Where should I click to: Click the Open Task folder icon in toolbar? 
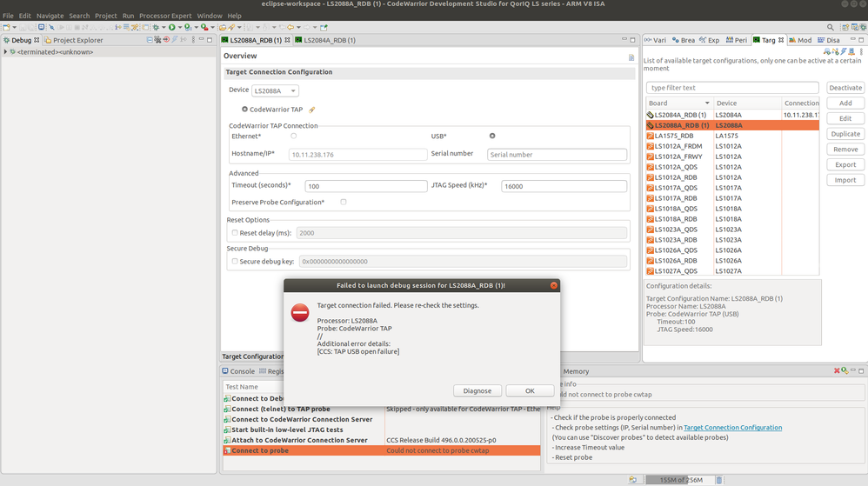click(x=223, y=27)
